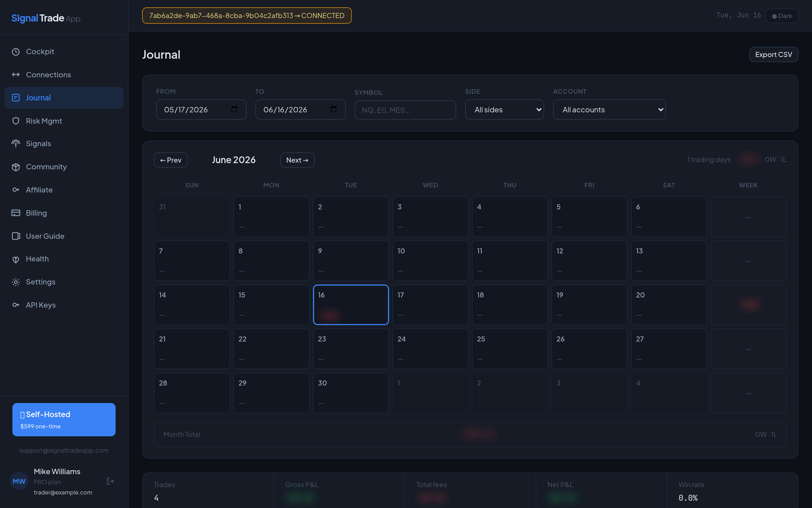The height and width of the screenshot is (508, 812).
Task: Open the Settings menu item
Action: 64,282
